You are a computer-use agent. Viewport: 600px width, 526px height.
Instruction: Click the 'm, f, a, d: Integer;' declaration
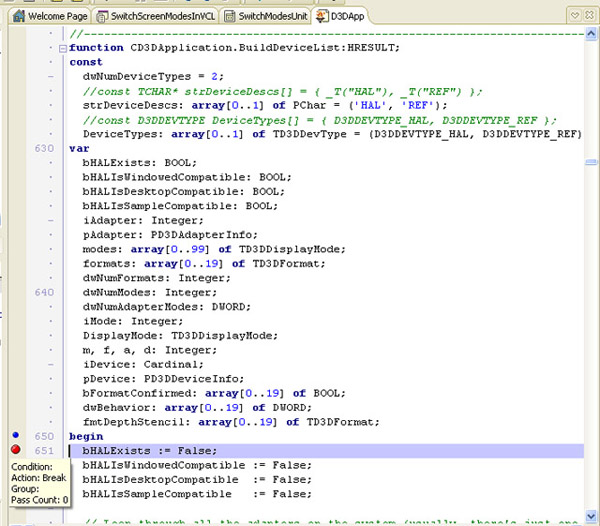click(150, 350)
